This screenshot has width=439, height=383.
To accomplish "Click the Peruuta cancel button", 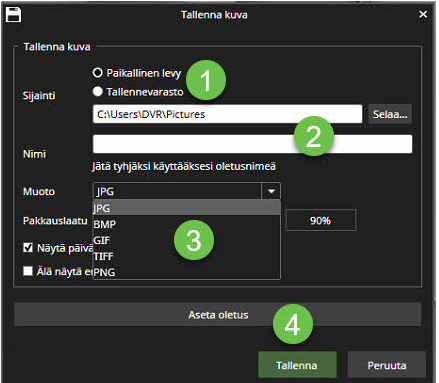I will click(x=387, y=365).
